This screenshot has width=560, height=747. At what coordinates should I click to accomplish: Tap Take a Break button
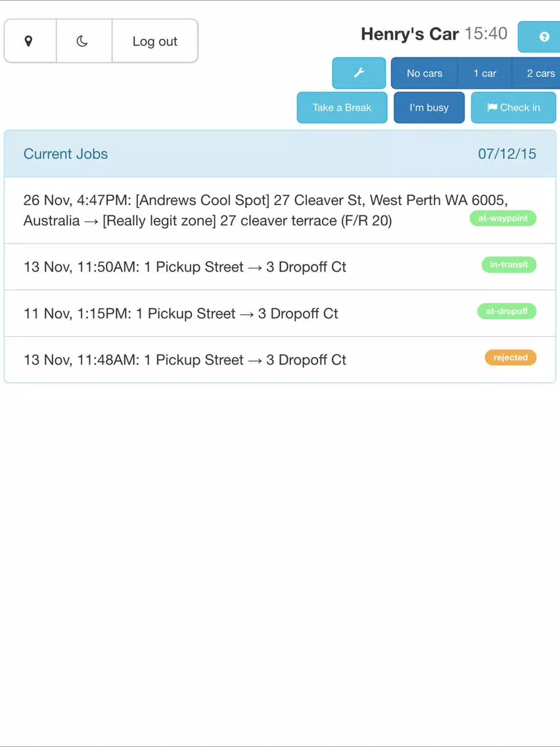342,107
